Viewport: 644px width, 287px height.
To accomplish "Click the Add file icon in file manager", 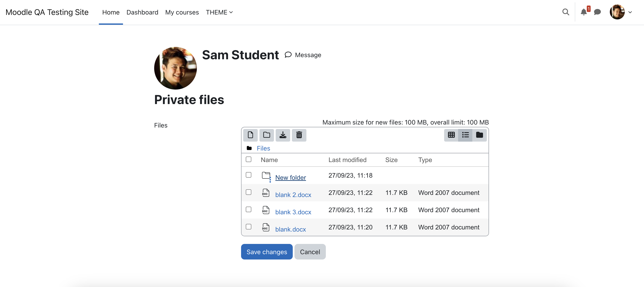I will click(x=250, y=135).
